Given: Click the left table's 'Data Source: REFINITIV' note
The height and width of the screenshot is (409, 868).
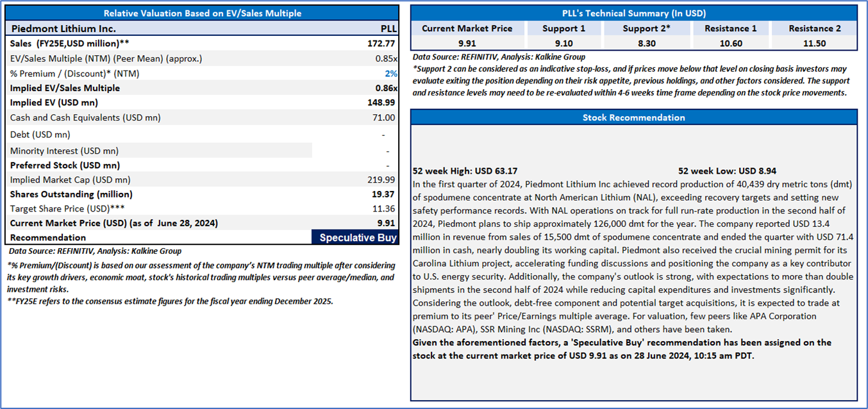Looking at the screenshot, I should [x=95, y=251].
